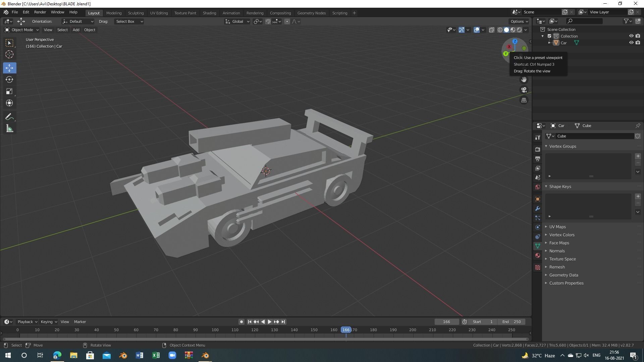Open the Options dropdown

[x=519, y=21]
